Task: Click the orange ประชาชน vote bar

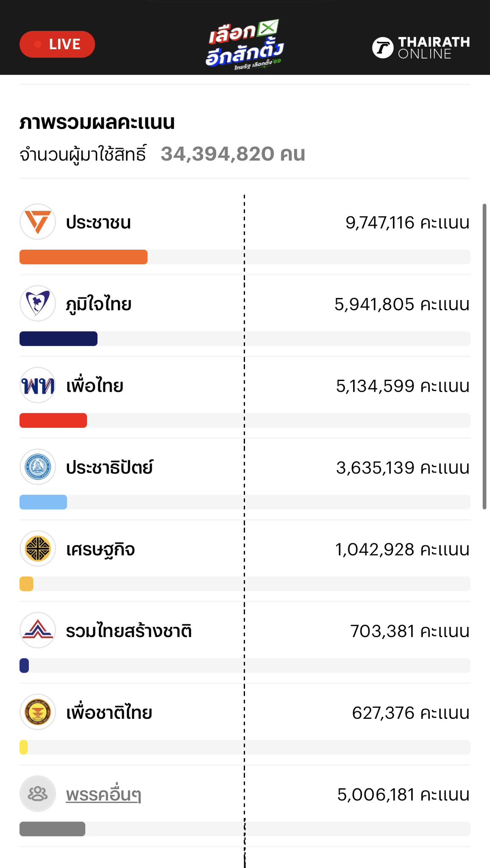Action: pyautogui.click(x=84, y=257)
